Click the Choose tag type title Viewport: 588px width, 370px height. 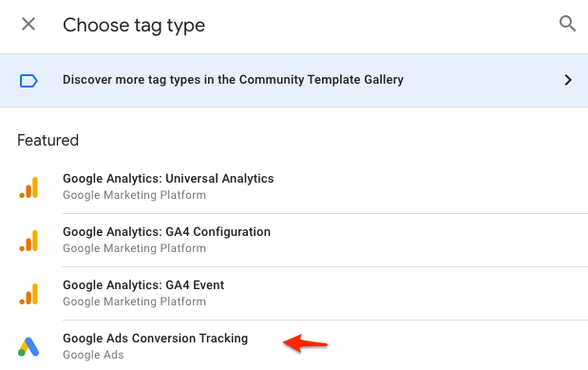point(134,26)
